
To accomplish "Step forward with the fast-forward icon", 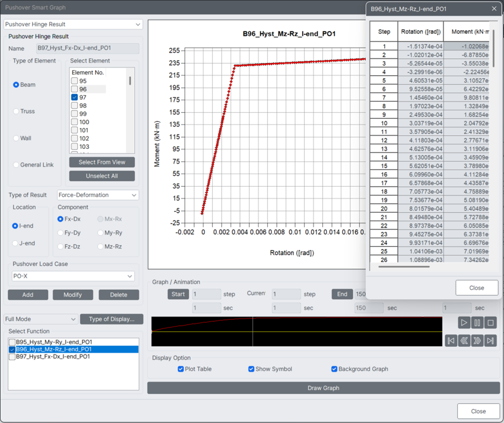I will (x=477, y=341).
